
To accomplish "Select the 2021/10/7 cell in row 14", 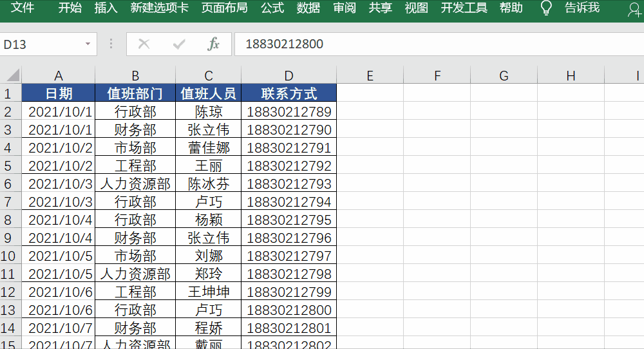I will [59, 328].
